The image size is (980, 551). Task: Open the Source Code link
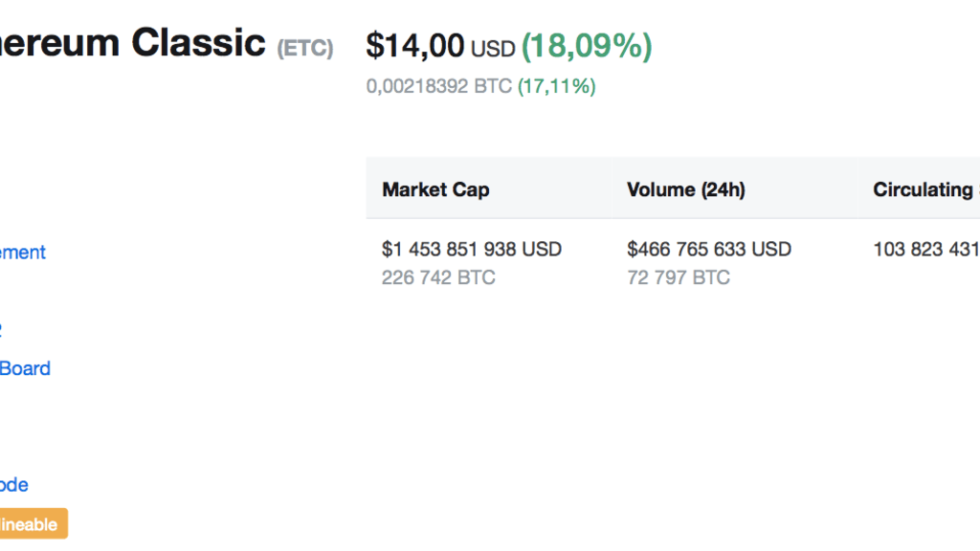point(13,485)
